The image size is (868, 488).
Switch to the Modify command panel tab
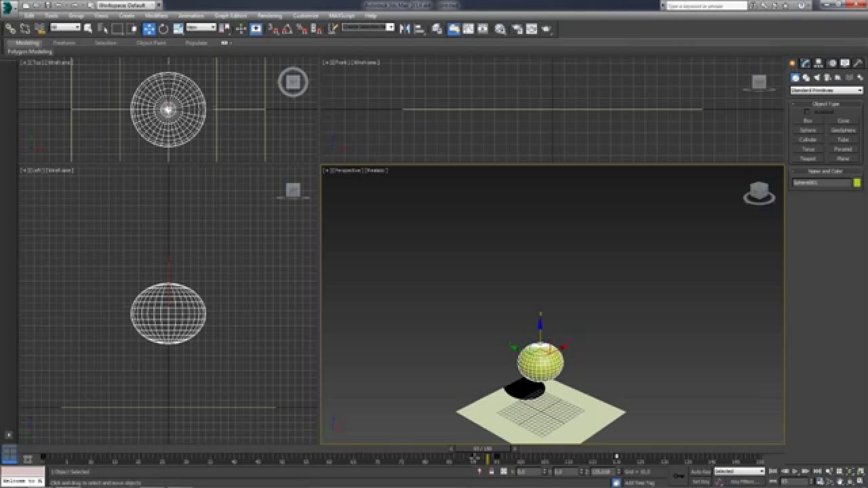click(x=805, y=63)
